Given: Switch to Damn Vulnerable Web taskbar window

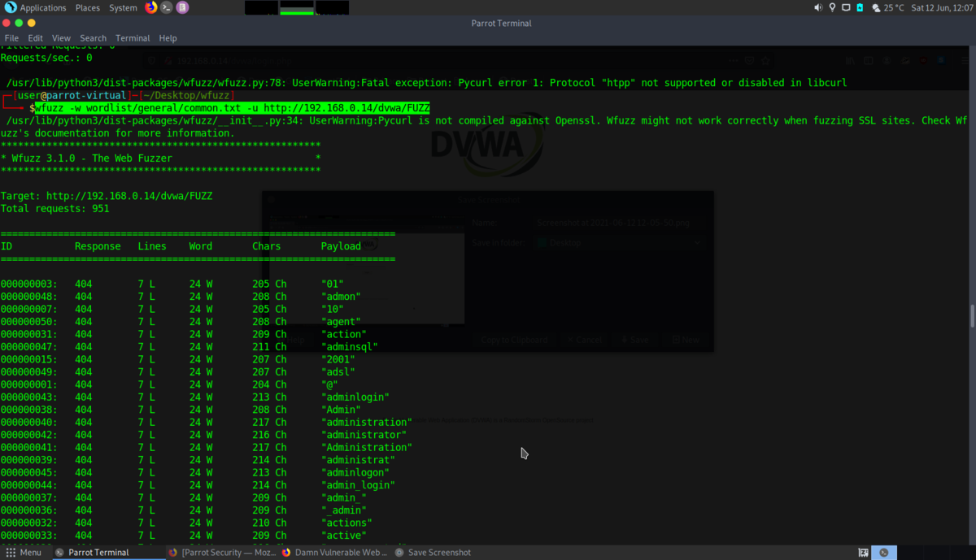Looking at the screenshot, I should click(334, 553).
